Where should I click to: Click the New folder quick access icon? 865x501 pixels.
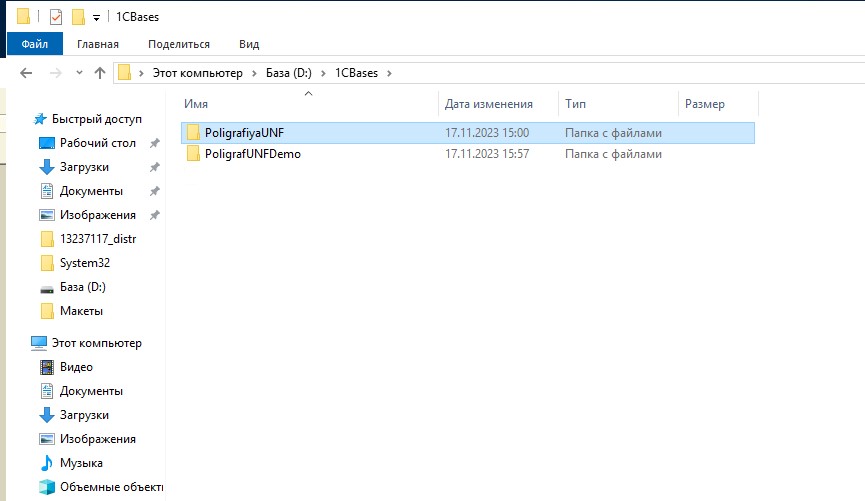click(78, 17)
